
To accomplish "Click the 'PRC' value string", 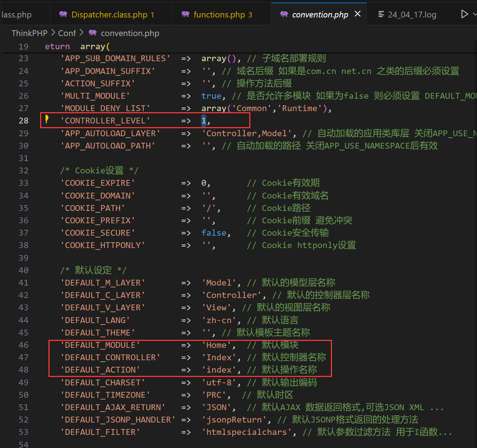I will 214,395.
